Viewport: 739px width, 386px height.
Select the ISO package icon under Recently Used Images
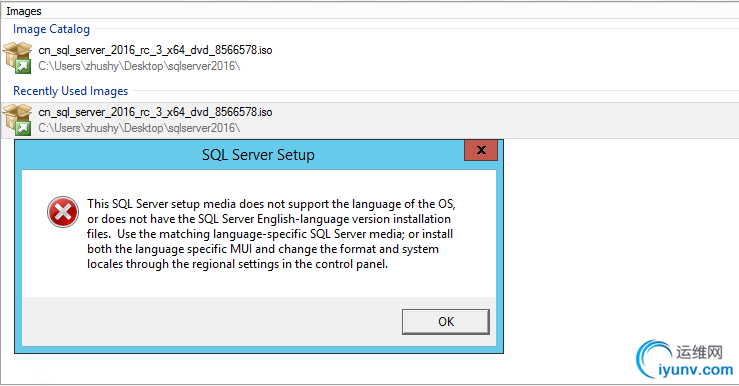17,120
